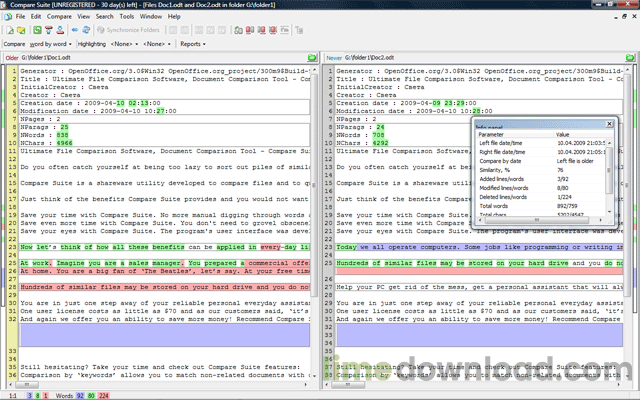Screen dimensions: 640x400
Task: Click the first red book navigation icon
Action: (x=250, y=30)
